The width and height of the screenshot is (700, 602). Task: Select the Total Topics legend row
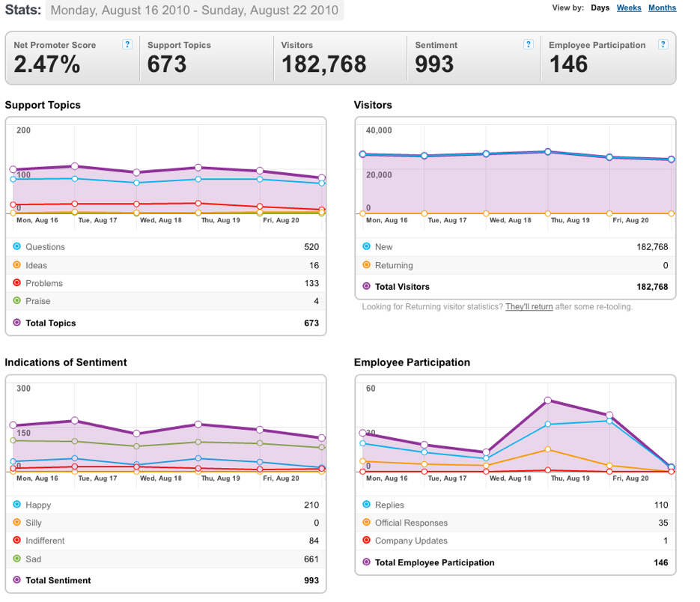[x=165, y=323]
